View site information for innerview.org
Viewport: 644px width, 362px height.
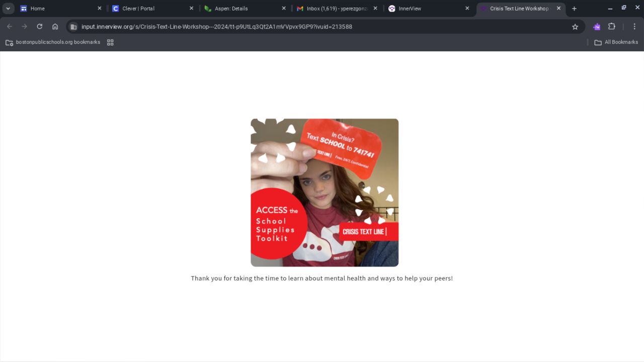coord(73,27)
